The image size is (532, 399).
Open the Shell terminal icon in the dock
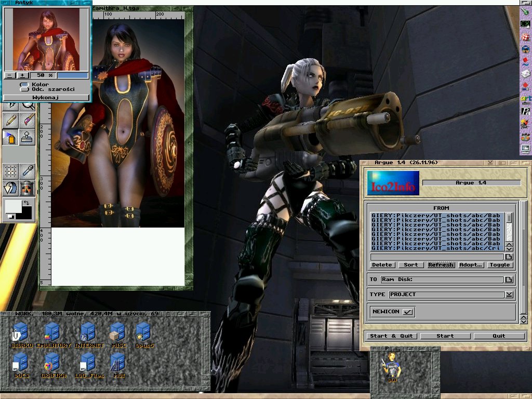[525, 24]
